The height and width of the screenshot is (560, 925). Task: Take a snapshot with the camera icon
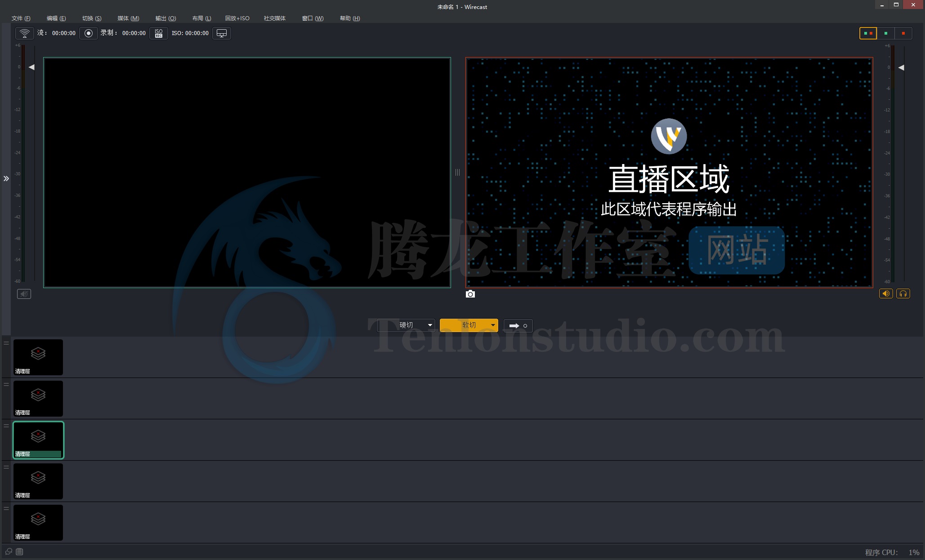pyautogui.click(x=470, y=294)
